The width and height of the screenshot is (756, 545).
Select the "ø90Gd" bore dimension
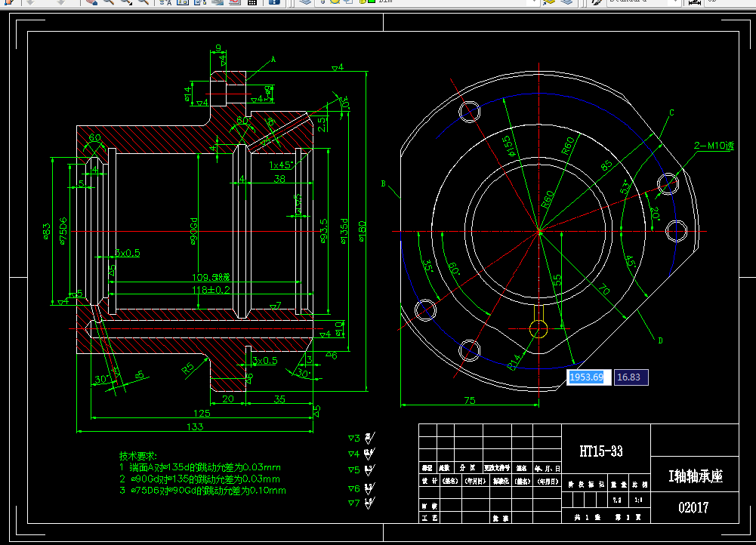click(x=194, y=231)
